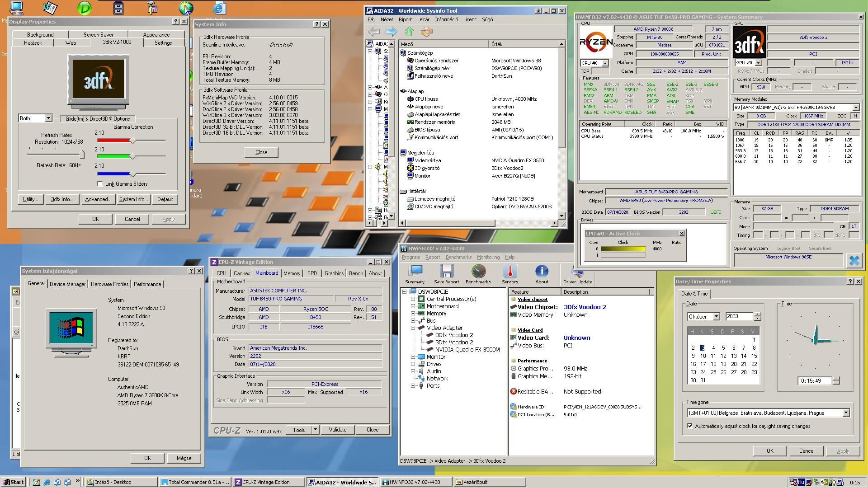Screen dimensions: 868x488
Task: Open Word document desktop icon
Action: [x=50, y=8]
